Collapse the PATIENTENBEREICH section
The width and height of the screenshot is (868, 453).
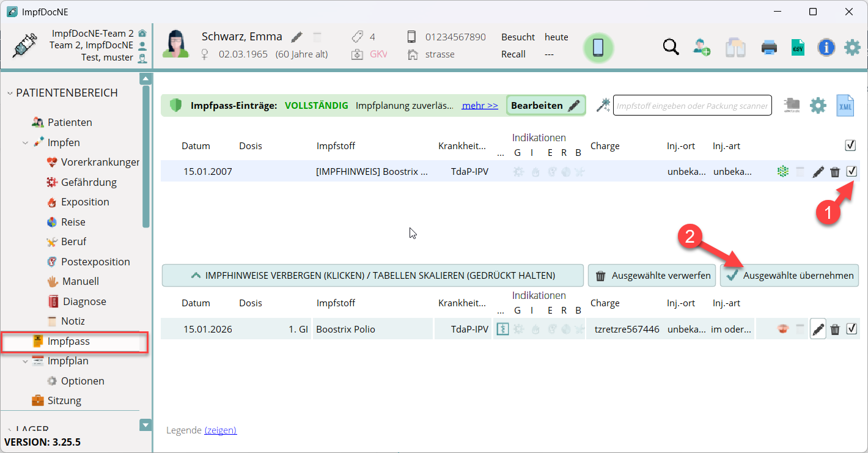[10, 94]
